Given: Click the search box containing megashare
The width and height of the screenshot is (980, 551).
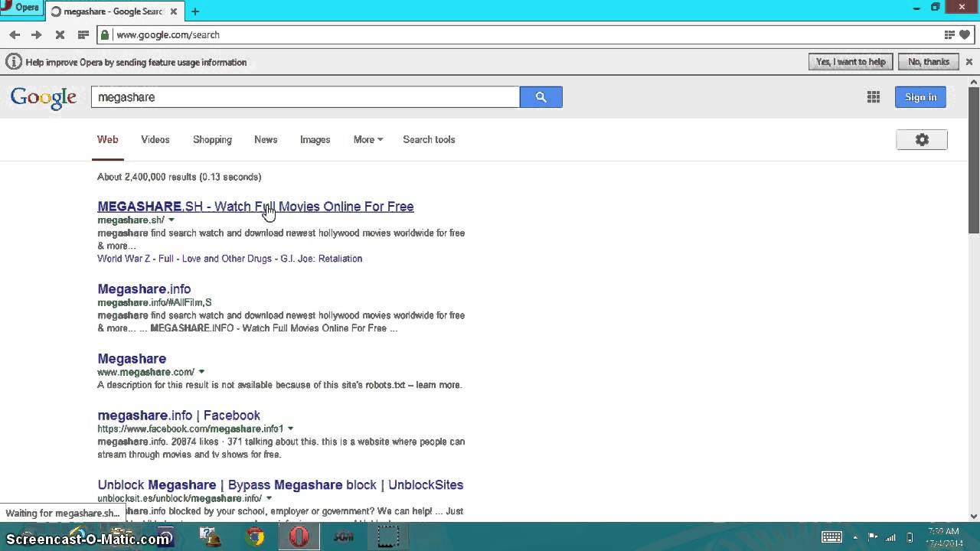Looking at the screenshot, I should click(305, 97).
